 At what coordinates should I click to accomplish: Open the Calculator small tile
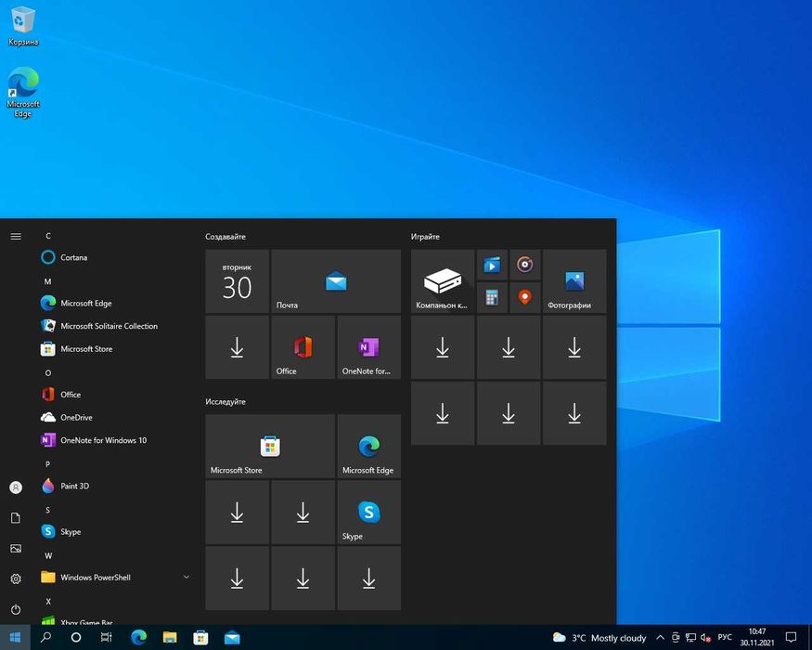click(492, 297)
